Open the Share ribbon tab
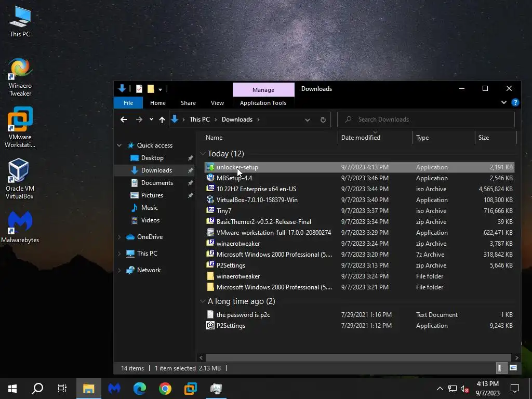532x399 pixels. (188, 103)
